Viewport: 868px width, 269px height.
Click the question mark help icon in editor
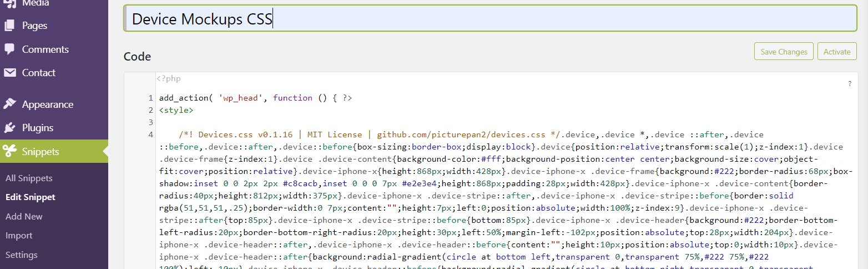pos(850,84)
